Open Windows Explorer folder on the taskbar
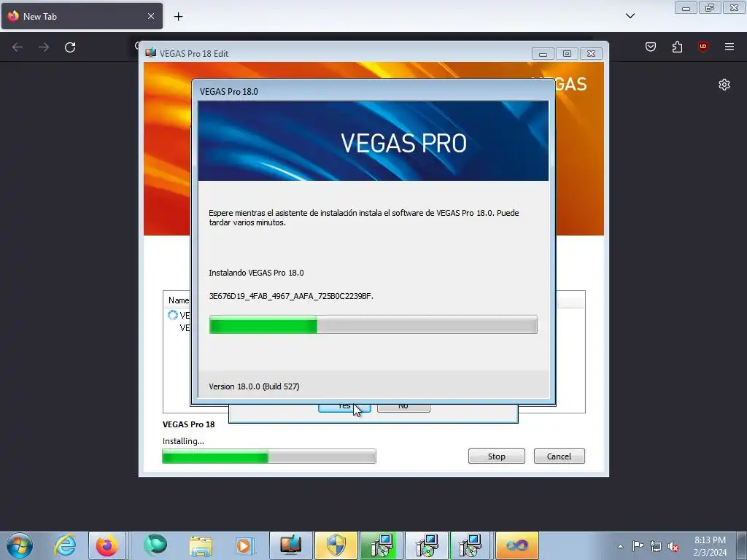 pos(201,545)
